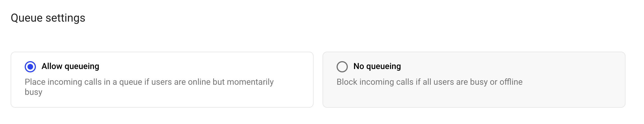Image resolution: width=644 pixels, height=124 pixels.
Task: Click the word "Queue" in the heading
Action: (x=27, y=18)
